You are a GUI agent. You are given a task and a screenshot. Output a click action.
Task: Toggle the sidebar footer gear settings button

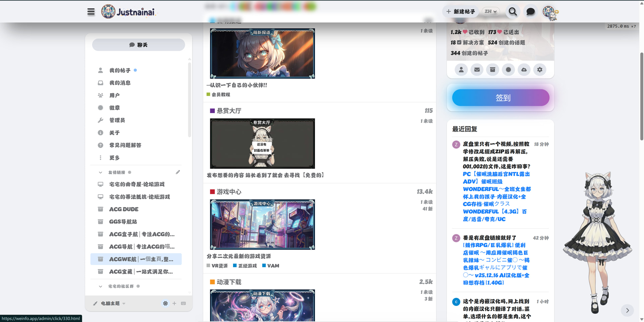[x=165, y=304]
